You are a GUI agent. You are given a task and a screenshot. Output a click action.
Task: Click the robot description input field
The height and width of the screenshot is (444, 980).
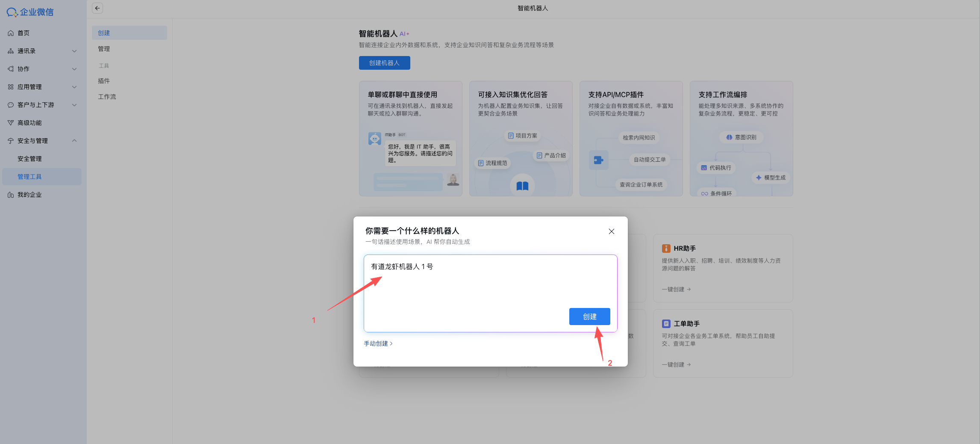[x=490, y=293]
